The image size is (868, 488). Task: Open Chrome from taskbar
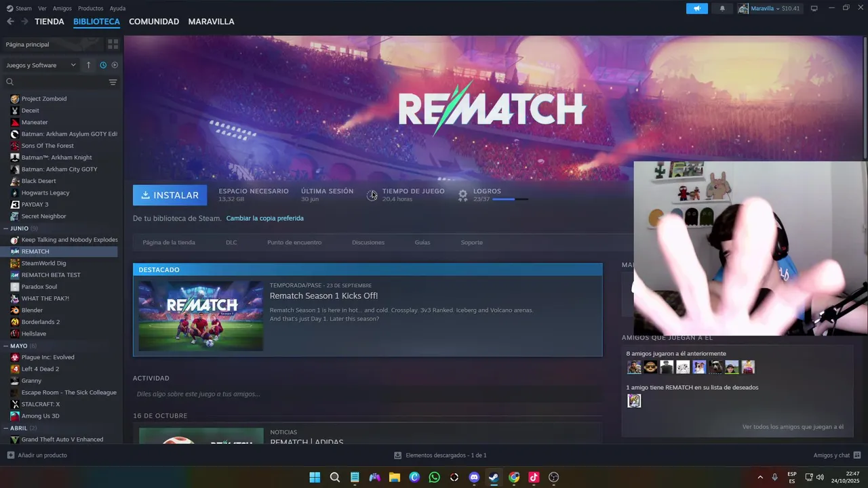[x=514, y=477]
